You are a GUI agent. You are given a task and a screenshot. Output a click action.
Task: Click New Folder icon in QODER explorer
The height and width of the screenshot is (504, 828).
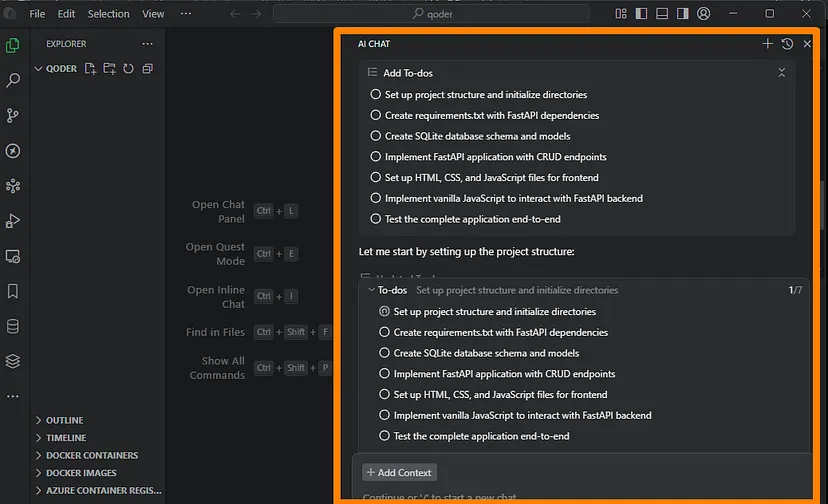click(109, 69)
